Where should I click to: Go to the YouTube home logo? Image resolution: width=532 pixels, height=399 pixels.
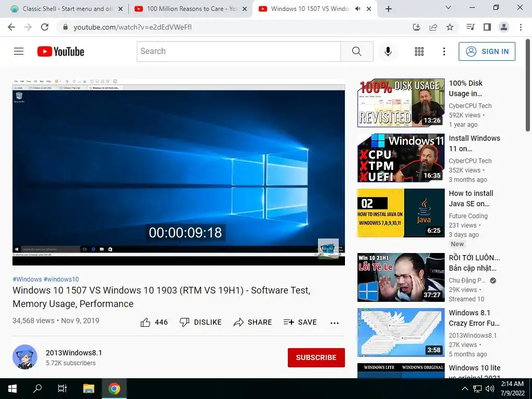pos(61,51)
